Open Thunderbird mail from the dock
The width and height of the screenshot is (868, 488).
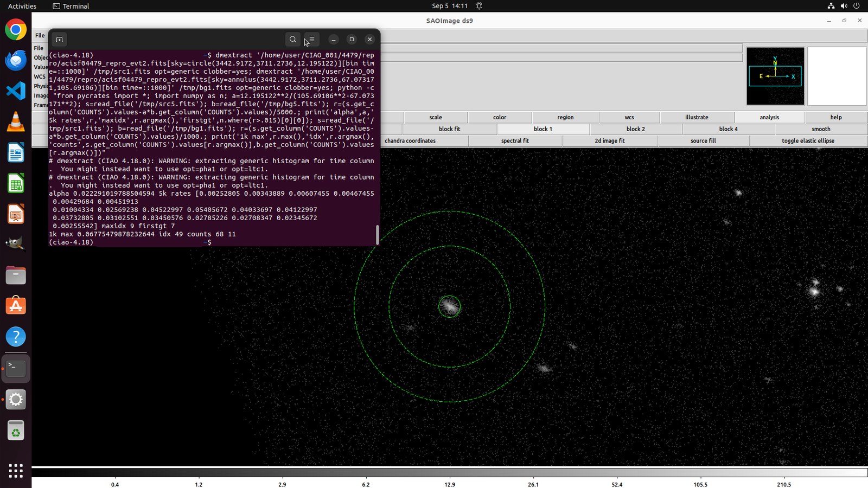point(16,60)
